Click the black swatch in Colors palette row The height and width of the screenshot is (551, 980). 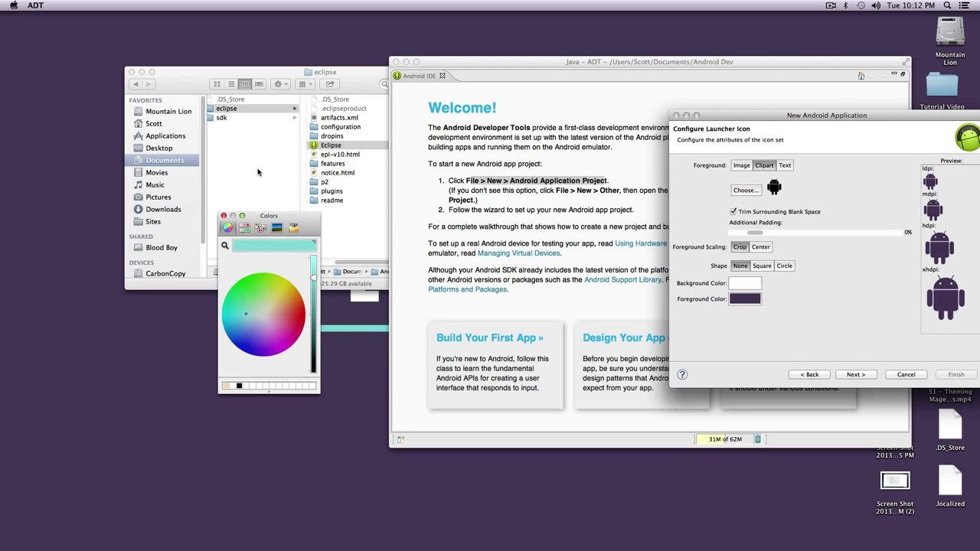click(x=239, y=386)
